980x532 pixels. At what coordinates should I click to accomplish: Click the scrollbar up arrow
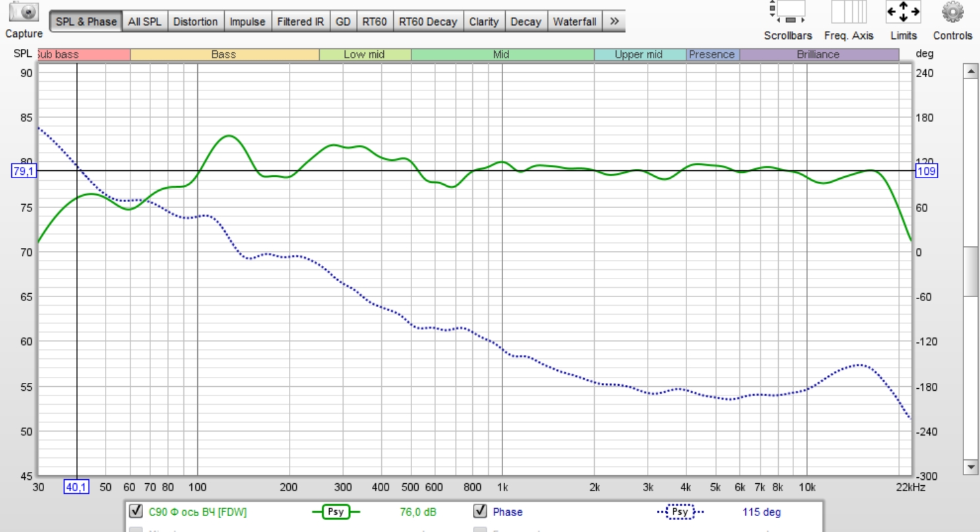(970, 71)
